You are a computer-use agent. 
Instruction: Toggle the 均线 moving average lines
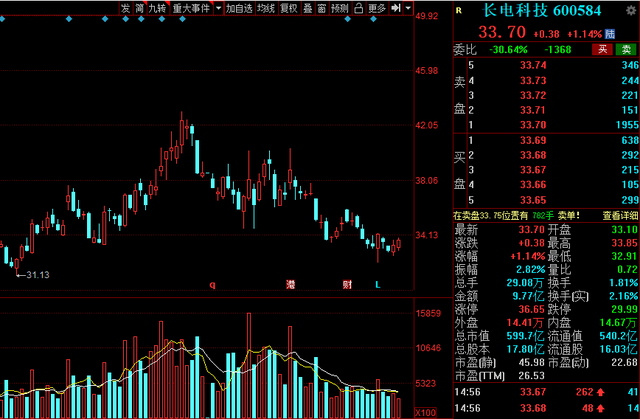pyautogui.click(x=266, y=8)
